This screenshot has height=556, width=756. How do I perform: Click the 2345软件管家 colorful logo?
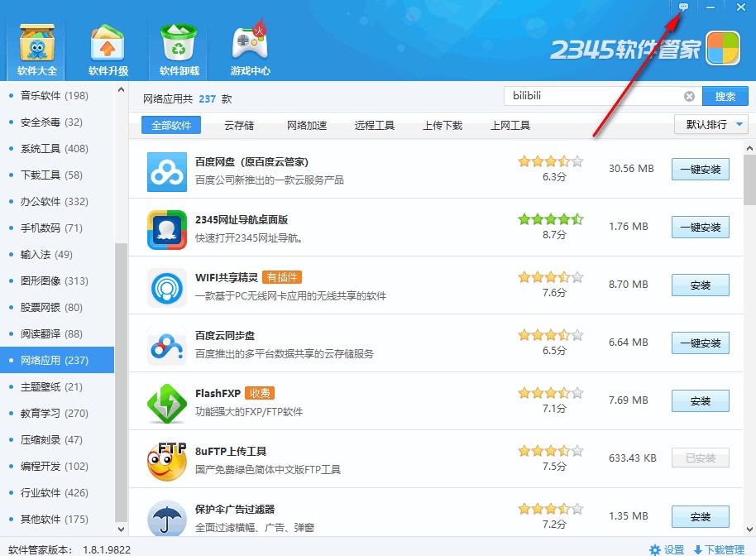[723, 48]
